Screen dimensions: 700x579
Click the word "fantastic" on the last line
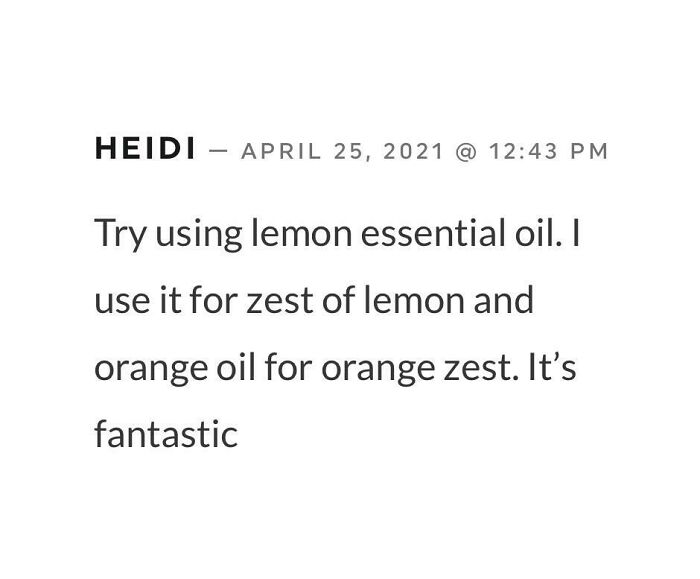pyautogui.click(x=166, y=434)
